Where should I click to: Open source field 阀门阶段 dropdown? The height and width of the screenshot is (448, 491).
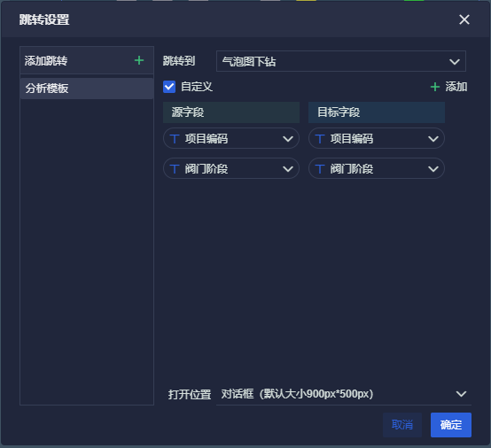231,168
